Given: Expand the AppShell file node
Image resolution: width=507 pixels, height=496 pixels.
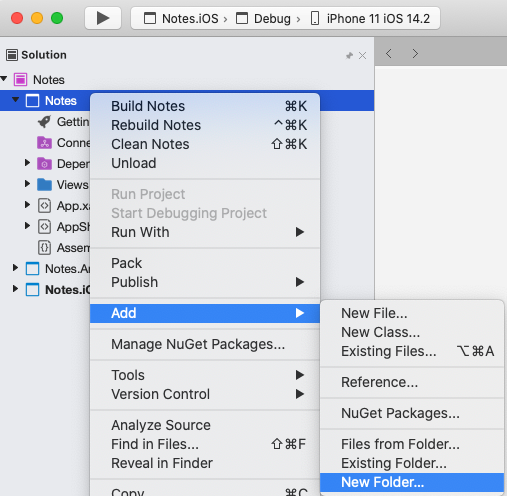Looking at the screenshot, I should pyautogui.click(x=27, y=226).
